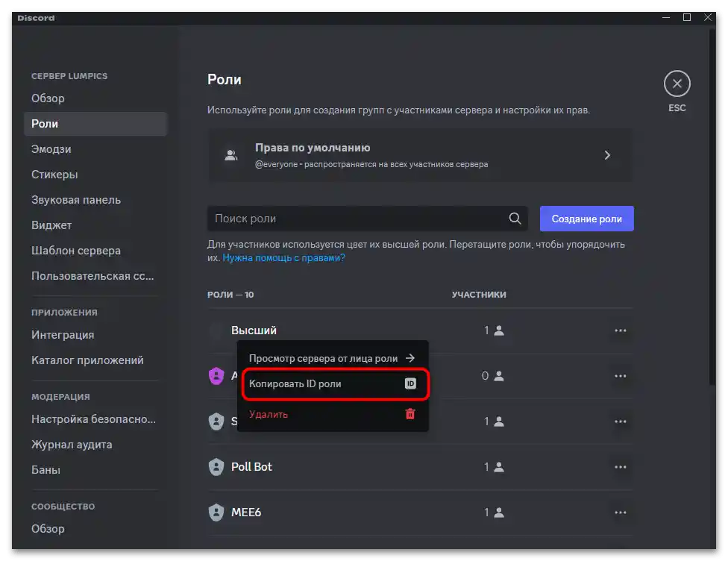Select the search magnifier icon in role search

[515, 219]
